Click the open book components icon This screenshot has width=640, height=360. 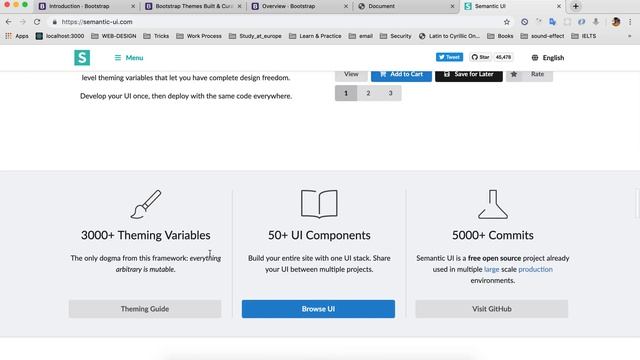pyautogui.click(x=319, y=204)
